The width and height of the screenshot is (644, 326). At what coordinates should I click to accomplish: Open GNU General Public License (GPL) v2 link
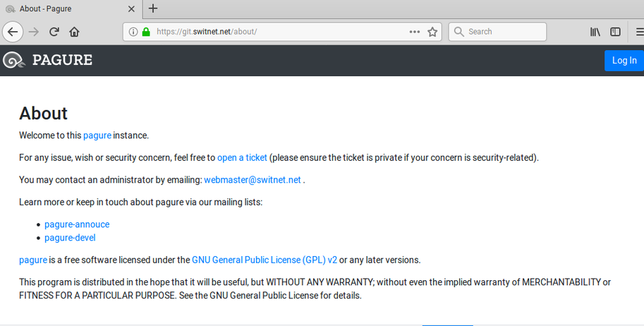[265, 260]
